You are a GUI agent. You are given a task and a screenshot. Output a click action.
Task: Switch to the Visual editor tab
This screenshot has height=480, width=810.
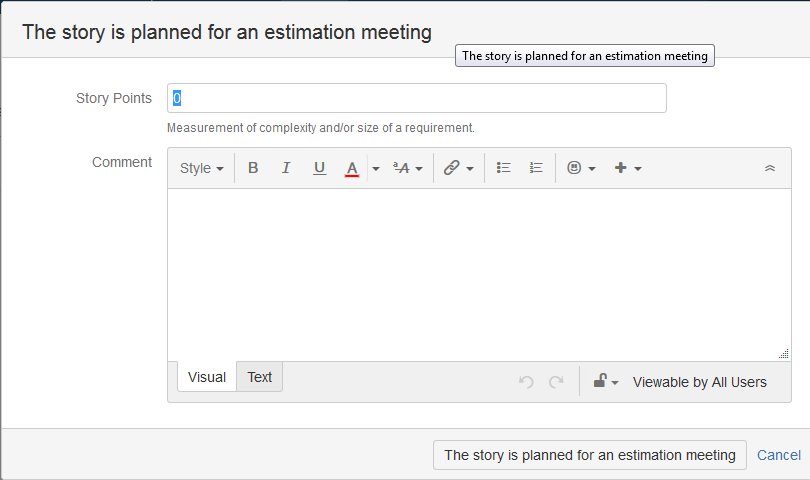(207, 377)
